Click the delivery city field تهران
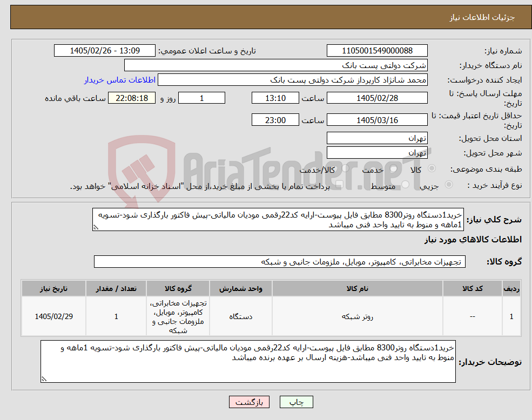This screenshot has height=420, width=532. point(377,153)
